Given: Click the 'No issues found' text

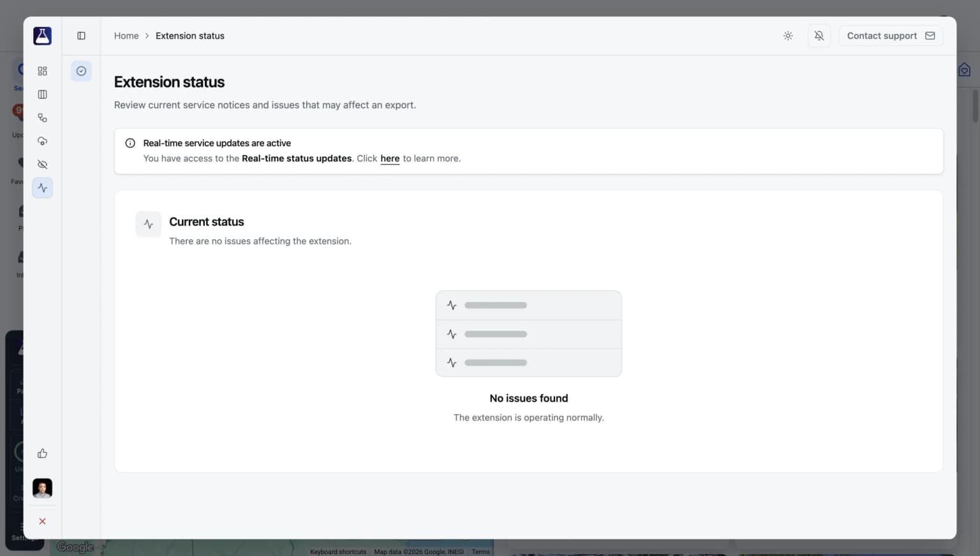Looking at the screenshot, I should click(529, 398).
